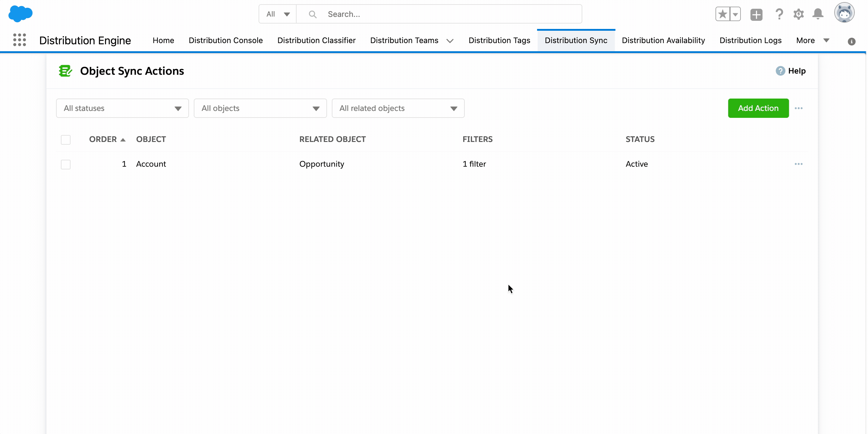Open the More navigation dropdown

(x=813, y=40)
